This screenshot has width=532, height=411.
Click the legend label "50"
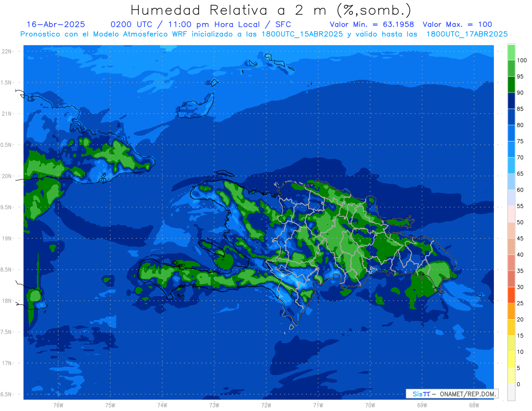coord(520,222)
